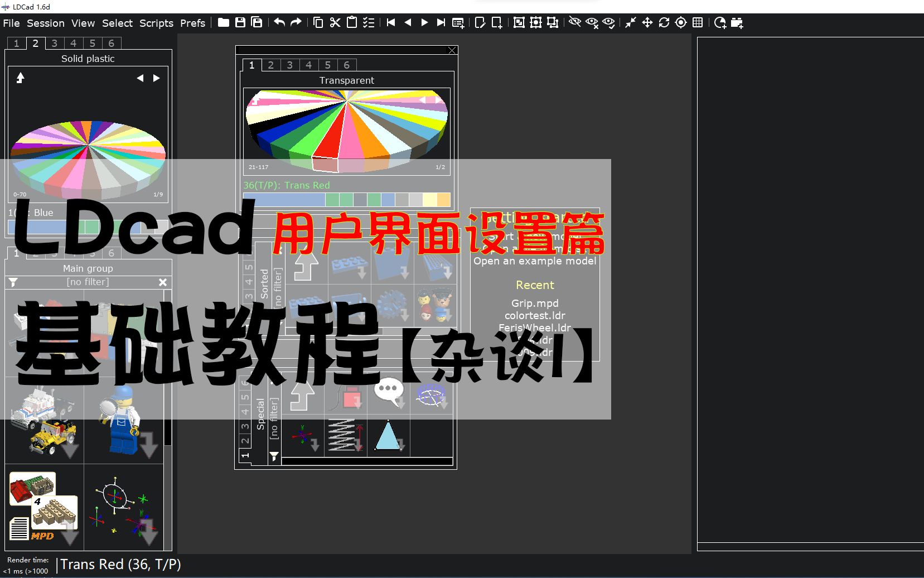924x578 pixels.
Task: Copy the selection with the copy icon
Action: 318,22
